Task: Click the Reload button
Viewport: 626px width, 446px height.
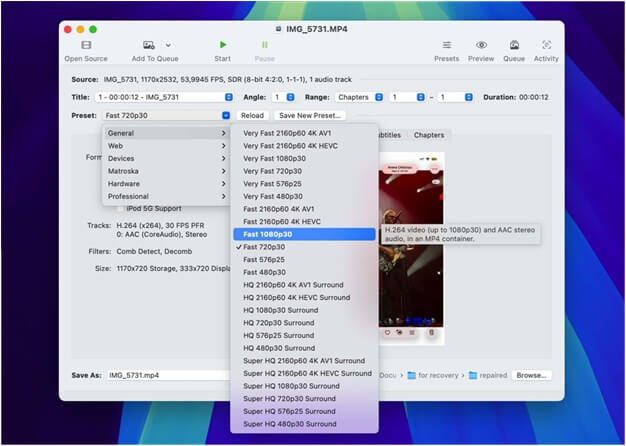Action: (x=252, y=115)
